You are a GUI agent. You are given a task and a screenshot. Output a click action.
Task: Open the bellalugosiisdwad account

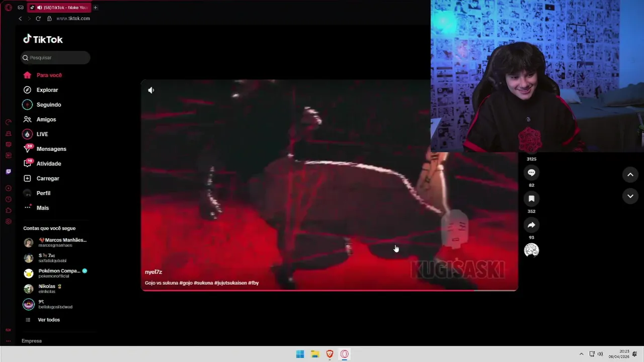point(48,304)
